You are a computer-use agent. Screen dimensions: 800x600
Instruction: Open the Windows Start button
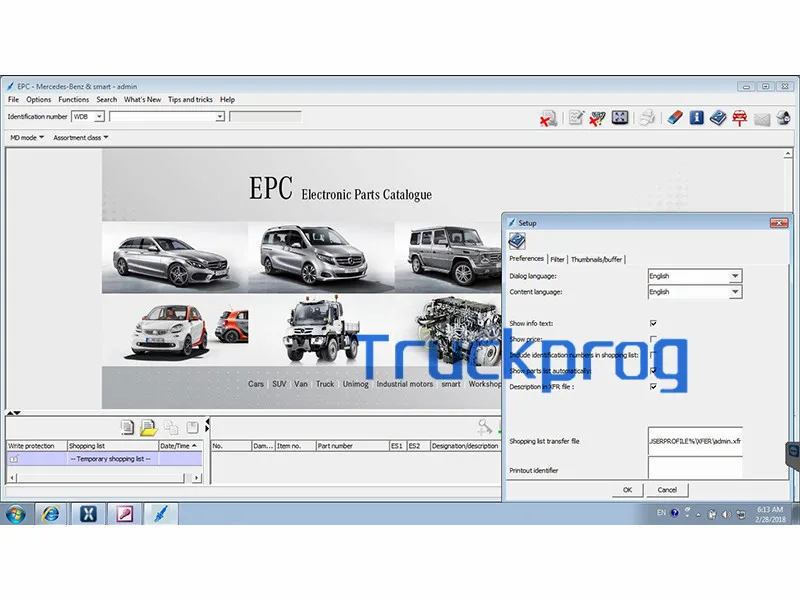pos(16,514)
